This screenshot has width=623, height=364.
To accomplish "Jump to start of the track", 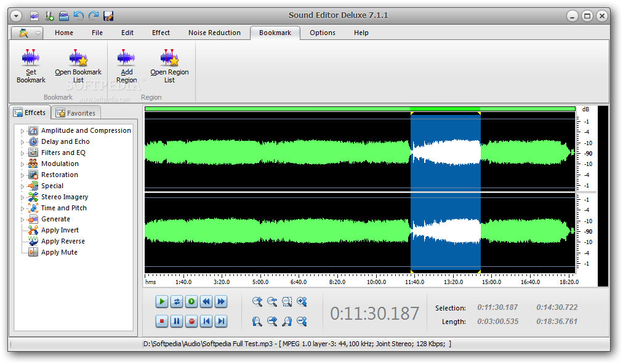I will (206, 321).
